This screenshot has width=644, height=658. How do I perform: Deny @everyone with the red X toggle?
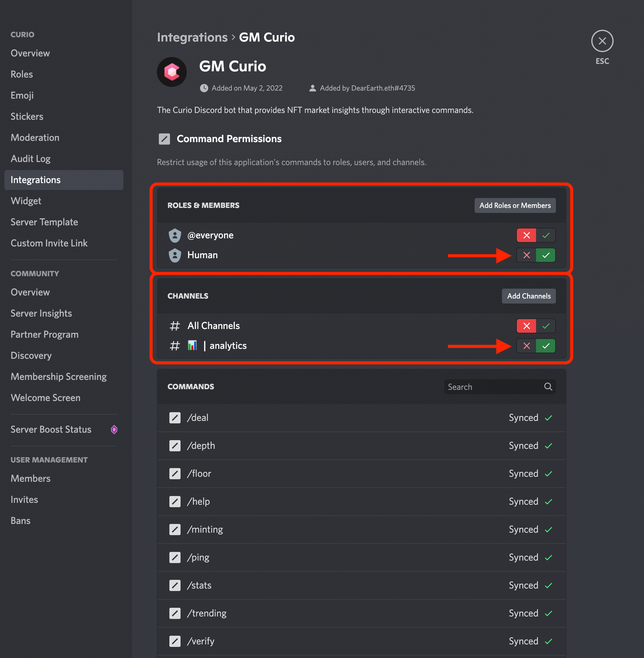pyautogui.click(x=526, y=235)
